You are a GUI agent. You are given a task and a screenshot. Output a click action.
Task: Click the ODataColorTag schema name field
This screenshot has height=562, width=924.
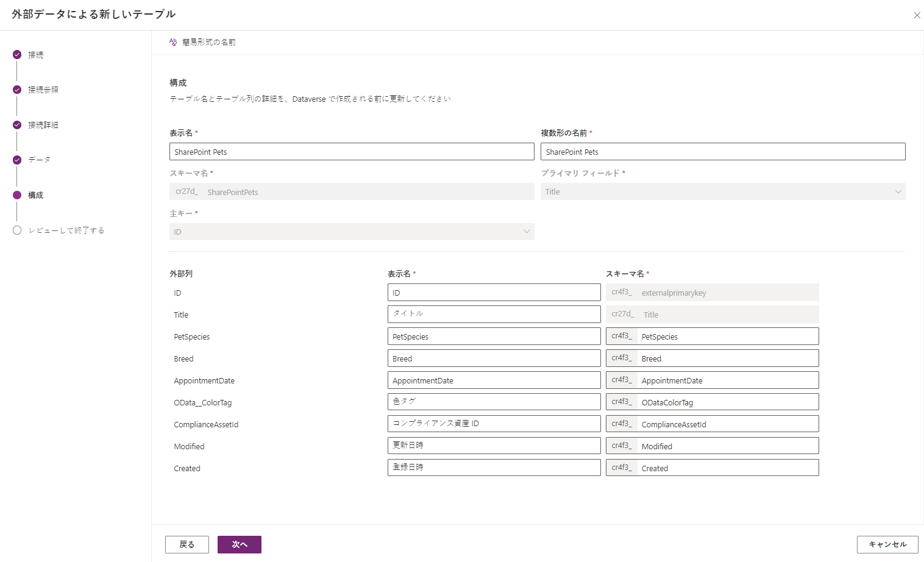727,402
